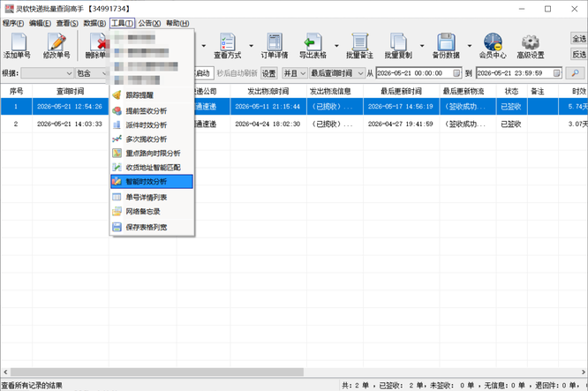Open the 帮助(H) menu

point(177,23)
